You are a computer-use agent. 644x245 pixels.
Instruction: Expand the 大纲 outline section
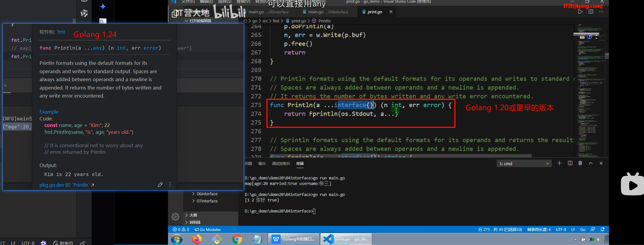193,215
